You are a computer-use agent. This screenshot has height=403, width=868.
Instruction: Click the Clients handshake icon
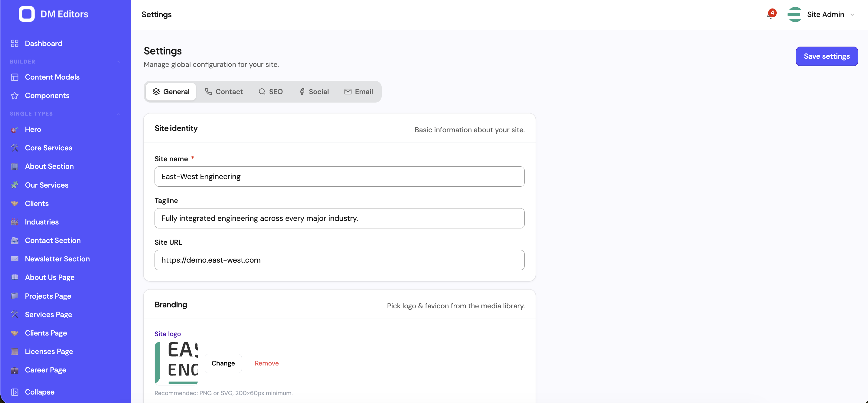point(15,204)
